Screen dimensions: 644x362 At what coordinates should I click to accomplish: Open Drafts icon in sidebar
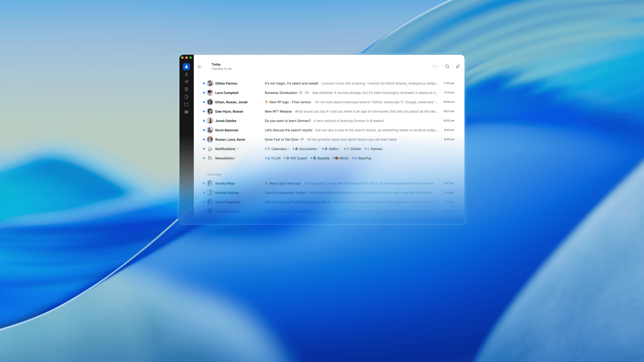[x=186, y=97]
